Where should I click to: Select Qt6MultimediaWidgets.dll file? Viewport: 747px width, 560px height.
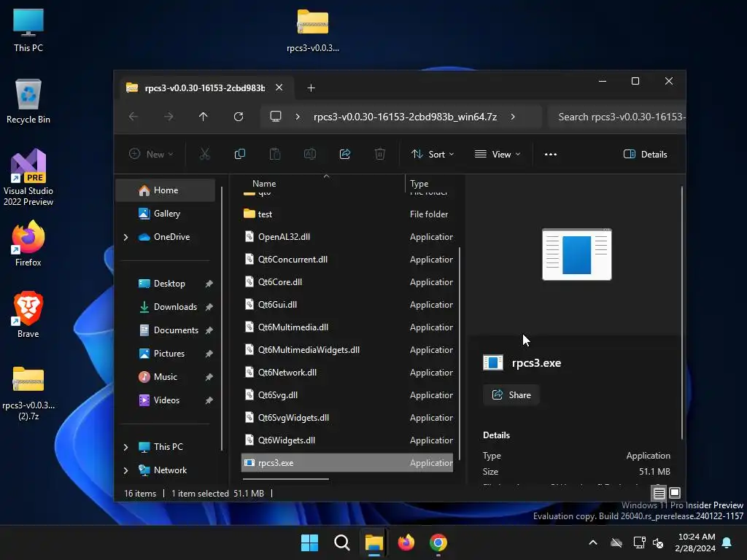[x=347, y=349]
